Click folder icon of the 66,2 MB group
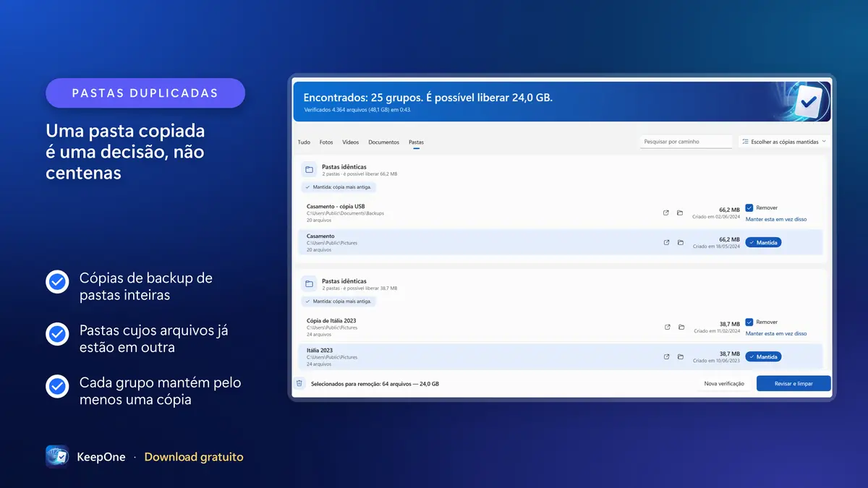Viewport: 868px width, 488px height. point(309,170)
